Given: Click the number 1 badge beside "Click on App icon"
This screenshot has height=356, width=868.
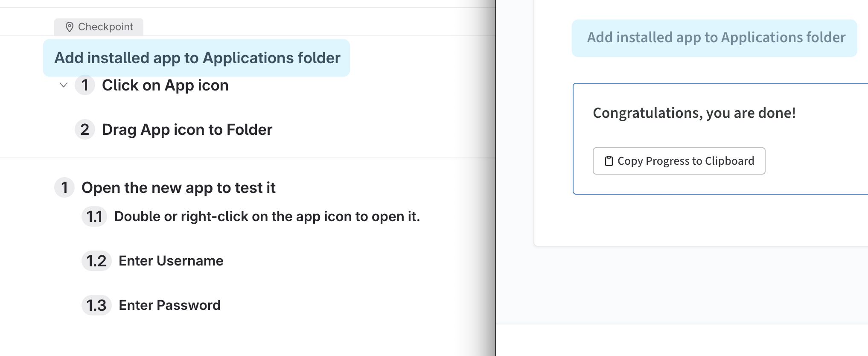Looking at the screenshot, I should (x=85, y=85).
